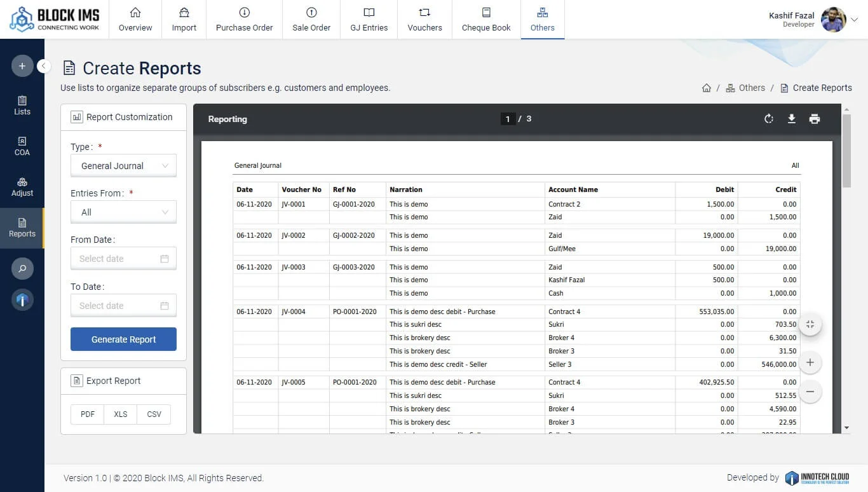The height and width of the screenshot is (492, 868).
Task: Collapse the sidebar with arrow toggle
Action: click(x=44, y=65)
